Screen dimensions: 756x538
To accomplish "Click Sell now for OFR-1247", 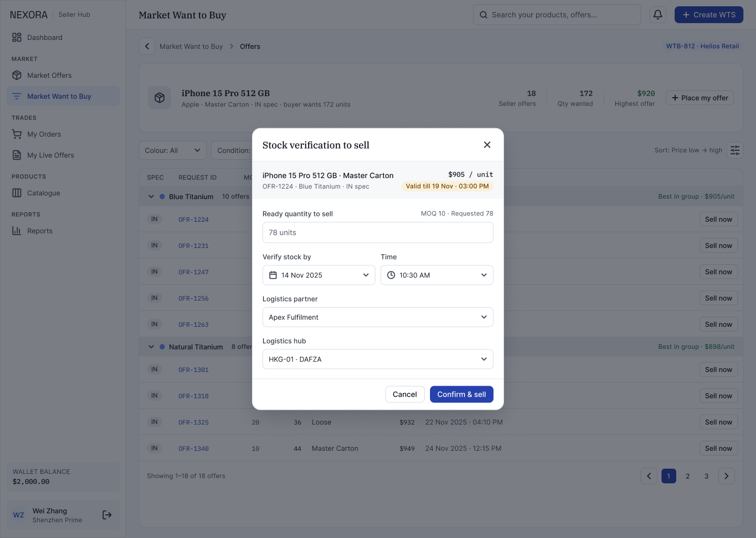I will pos(719,272).
